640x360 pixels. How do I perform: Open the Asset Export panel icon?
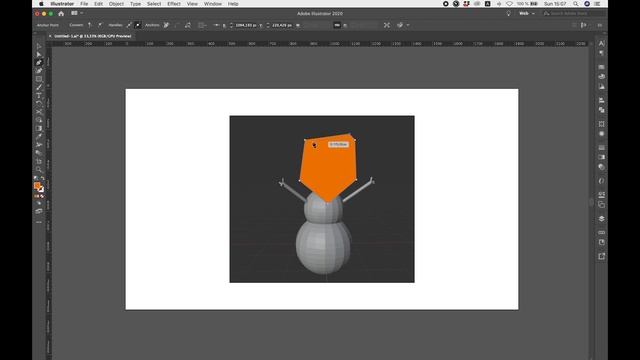(602, 256)
